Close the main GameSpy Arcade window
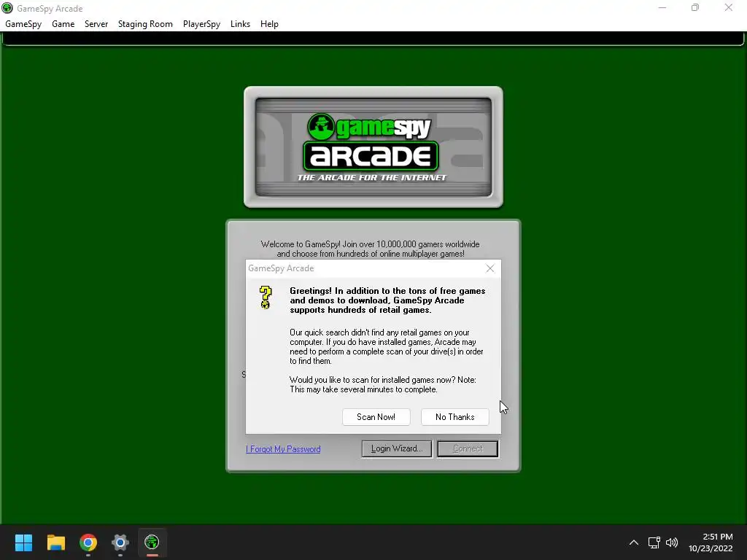Screen dimensions: 747x560 [x=729, y=7]
